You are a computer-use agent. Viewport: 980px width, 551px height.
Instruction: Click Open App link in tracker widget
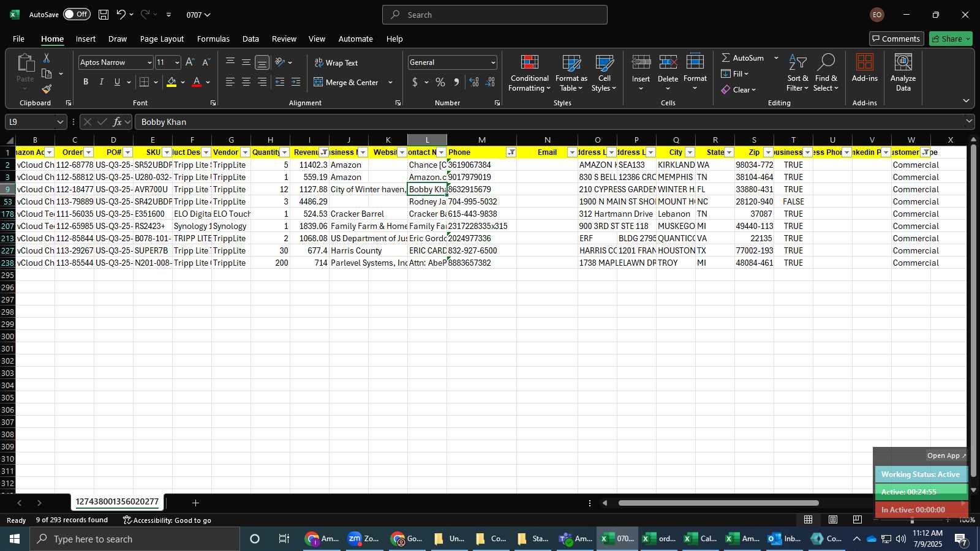pos(946,455)
